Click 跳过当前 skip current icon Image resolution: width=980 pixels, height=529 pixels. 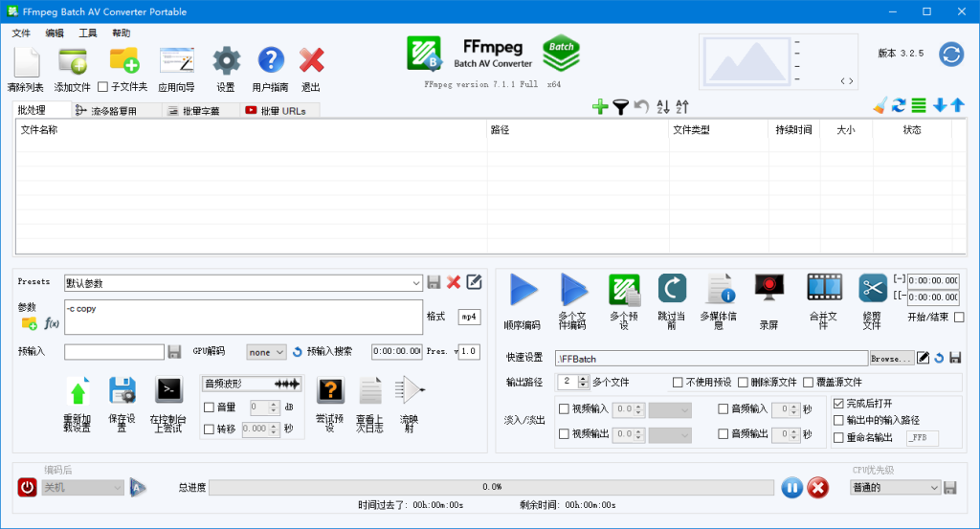[x=672, y=289]
